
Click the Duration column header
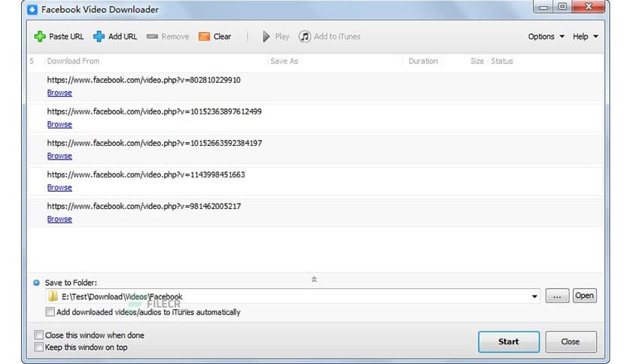coord(423,61)
